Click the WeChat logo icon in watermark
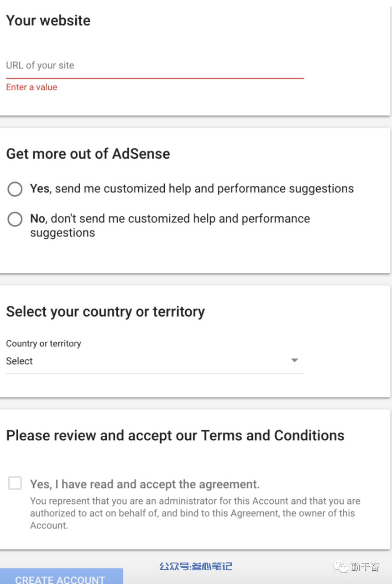Viewport: 392px width, 584px height. [x=340, y=566]
